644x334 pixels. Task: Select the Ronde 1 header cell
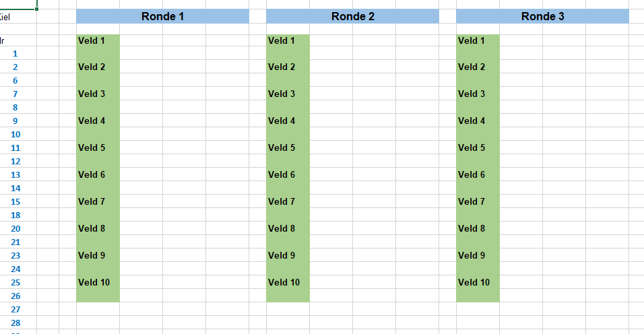[162, 17]
